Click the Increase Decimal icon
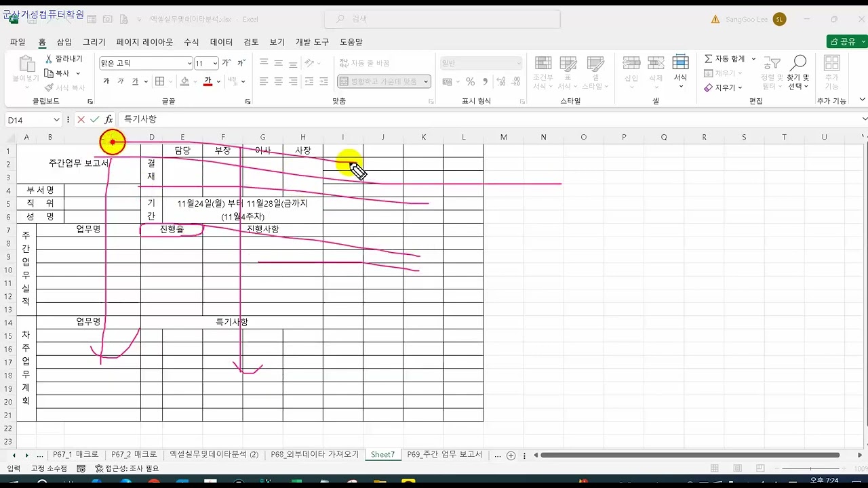Screen dimensions: 868x488 (x=502, y=81)
